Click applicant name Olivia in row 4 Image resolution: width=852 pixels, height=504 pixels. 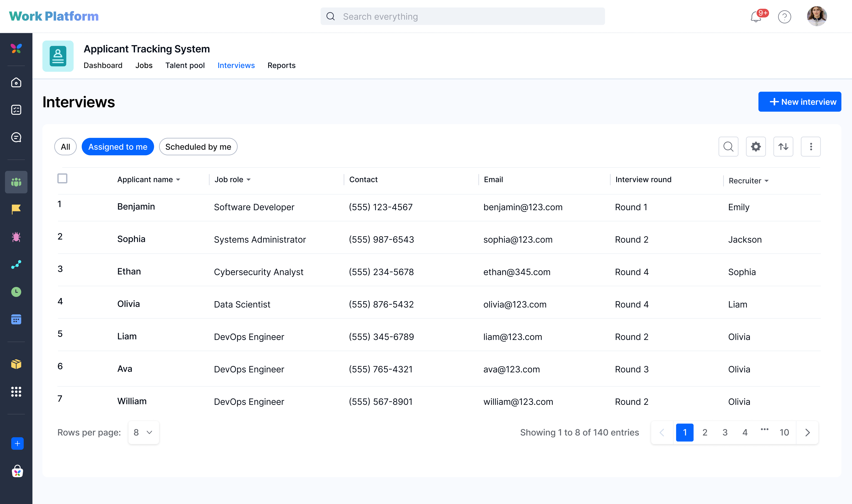coord(129,304)
